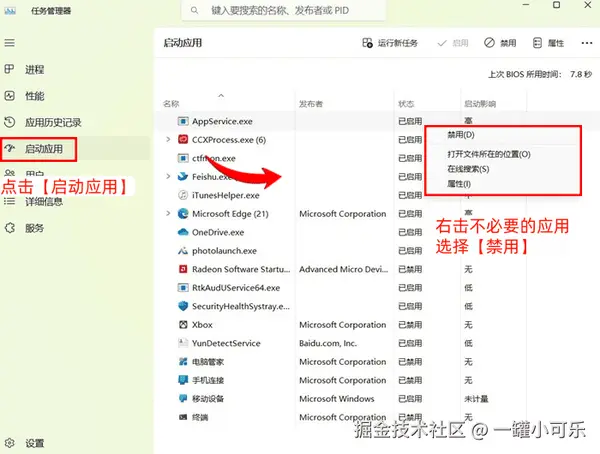Click the 手机连接 icon
Viewport: 600px width, 454px height.
[183, 380]
